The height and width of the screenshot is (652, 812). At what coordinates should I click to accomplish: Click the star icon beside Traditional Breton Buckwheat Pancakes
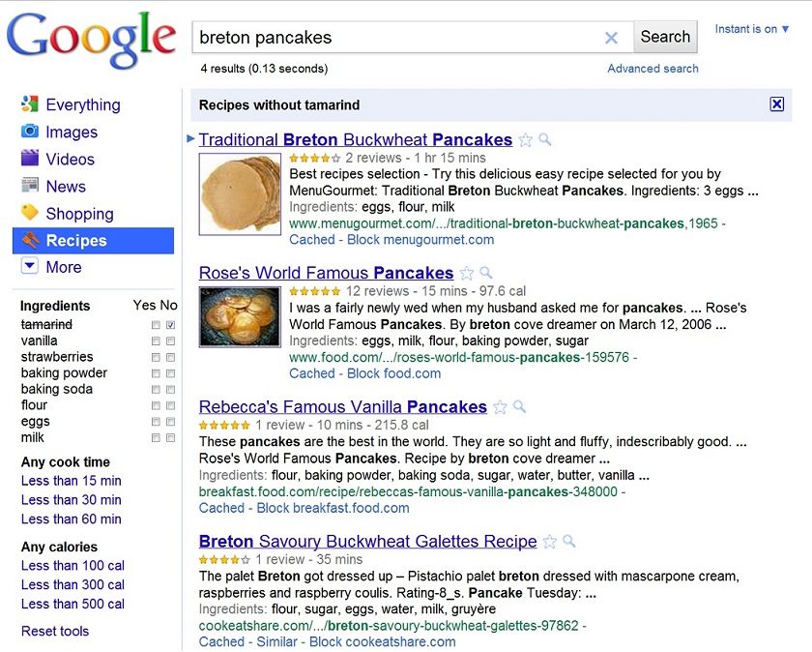point(526,140)
